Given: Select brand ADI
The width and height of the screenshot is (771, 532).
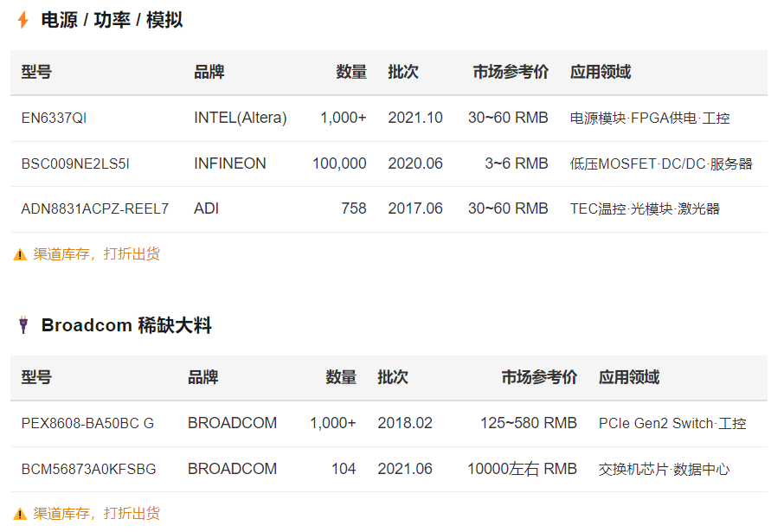Looking at the screenshot, I should click(206, 209).
